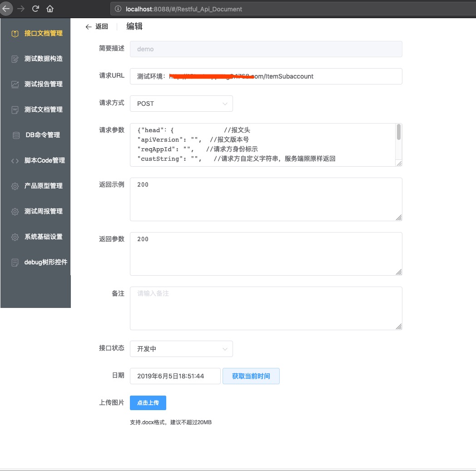Click the browser forward arrow
The image size is (476, 471).
(20, 9)
